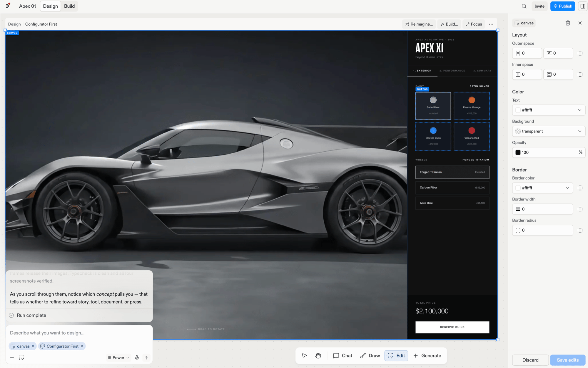Click the send arrow icon
The image size is (588, 368).
tap(146, 358)
